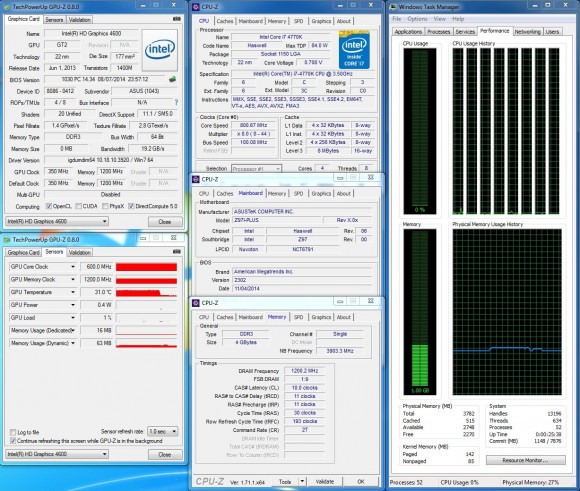Open the Caches tab in top CPU-Z window
Image resolution: width=580 pixels, height=491 pixels.
225,21
